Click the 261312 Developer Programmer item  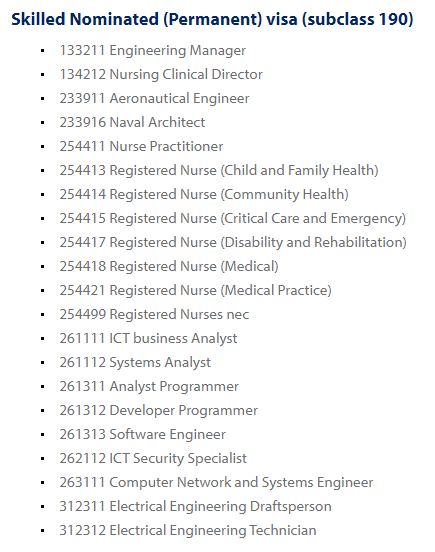[x=158, y=410]
